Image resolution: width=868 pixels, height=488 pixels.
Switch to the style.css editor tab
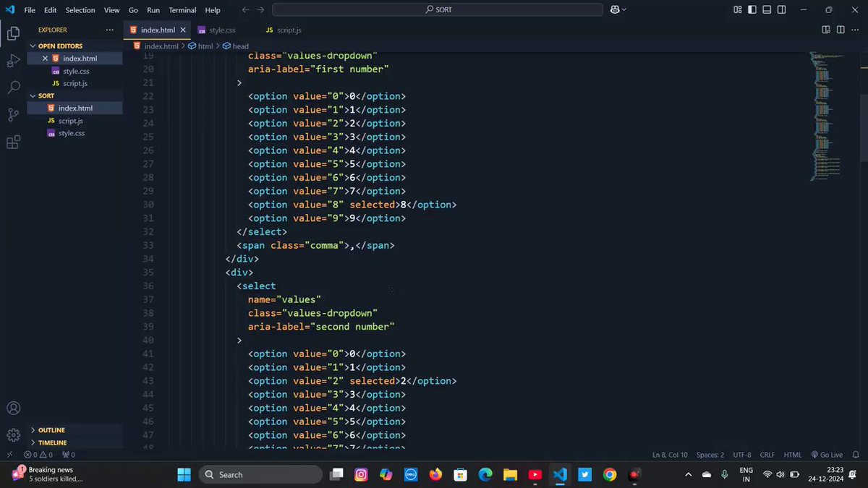pyautogui.click(x=222, y=30)
